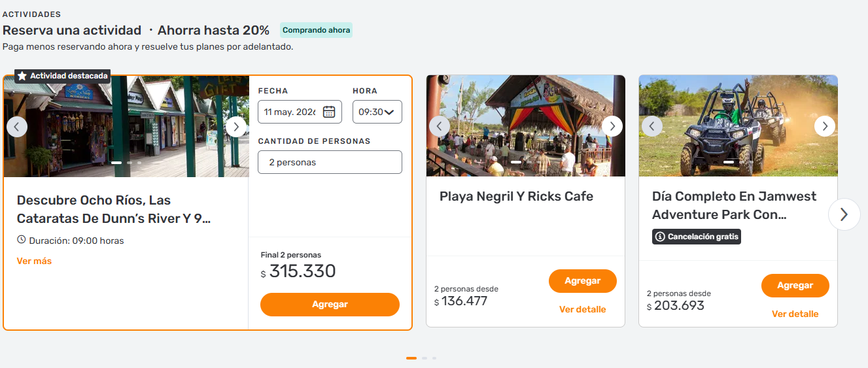This screenshot has width=868, height=368.
Task: Add the Jamwest Adventure Park activity
Action: pos(795,286)
